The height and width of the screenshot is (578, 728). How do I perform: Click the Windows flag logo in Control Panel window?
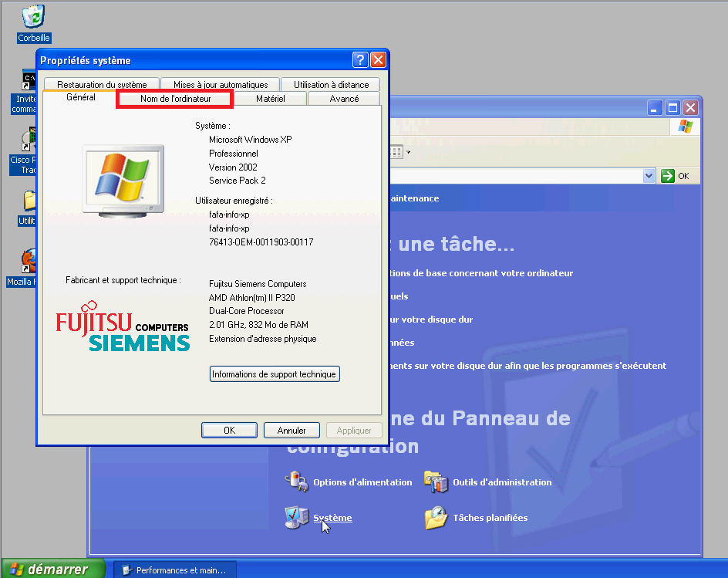(685, 127)
